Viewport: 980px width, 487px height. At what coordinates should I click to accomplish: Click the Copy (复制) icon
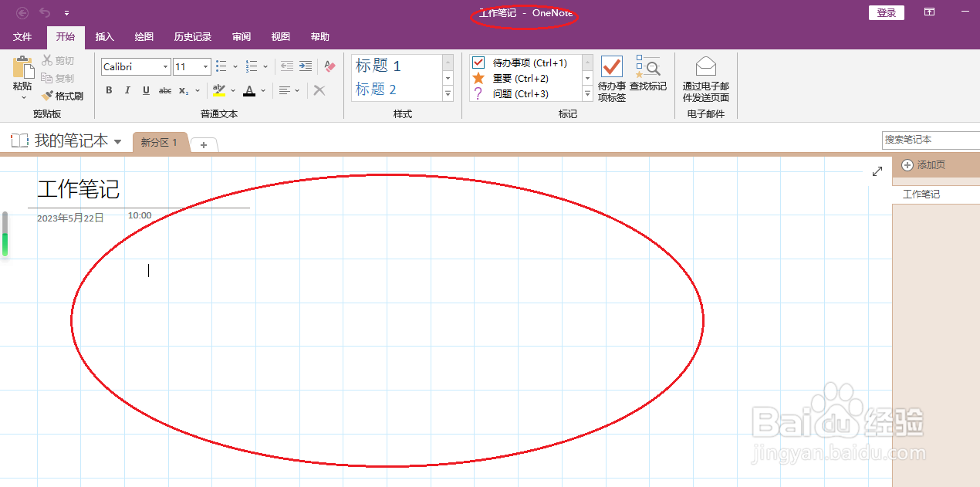coord(46,78)
